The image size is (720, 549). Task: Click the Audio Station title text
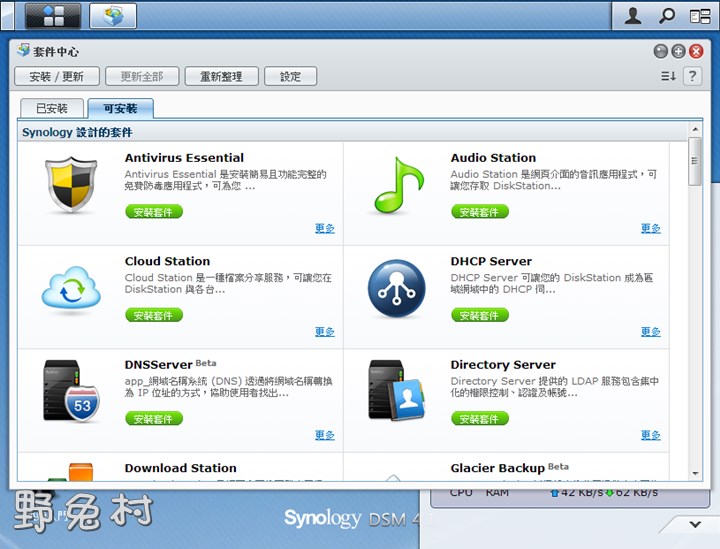click(x=493, y=157)
